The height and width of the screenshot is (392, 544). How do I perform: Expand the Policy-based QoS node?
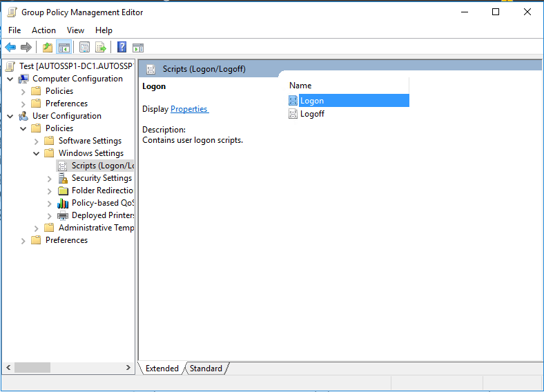[x=50, y=204]
